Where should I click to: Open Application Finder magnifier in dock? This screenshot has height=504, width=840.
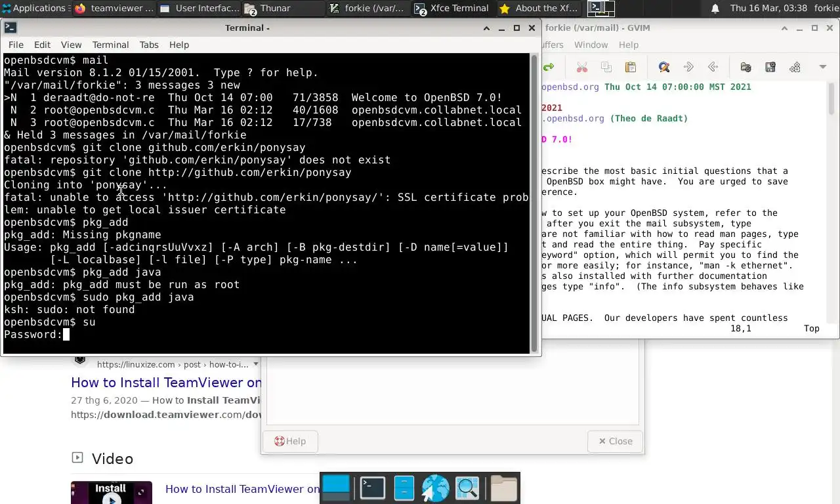tap(467, 488)
